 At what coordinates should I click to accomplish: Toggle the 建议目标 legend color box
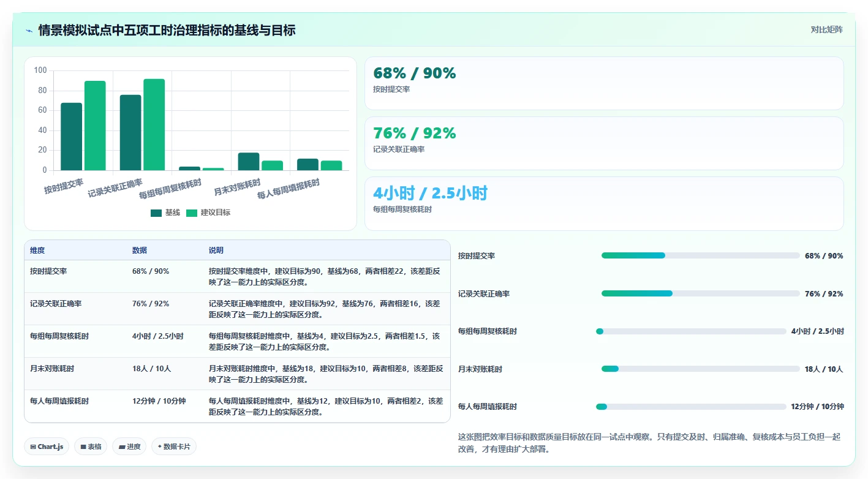192,213
